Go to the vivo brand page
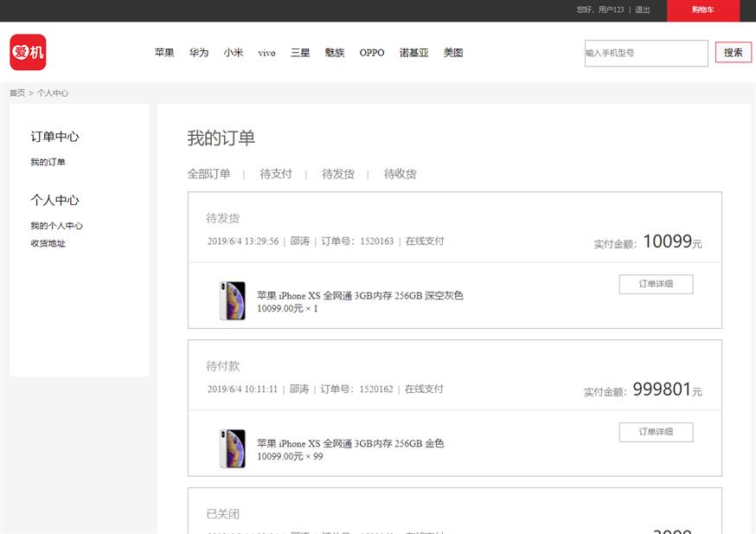756x534 pixels. click(x=266, y=53)
